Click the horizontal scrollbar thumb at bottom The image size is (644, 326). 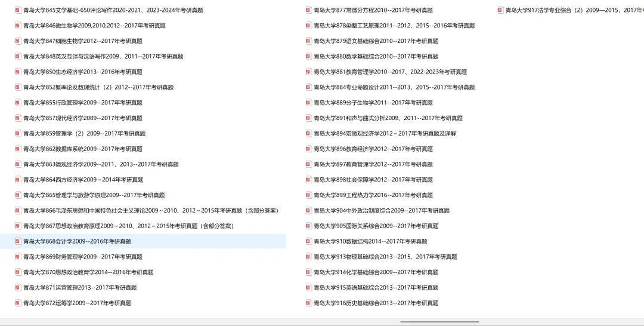click(439, 322)
